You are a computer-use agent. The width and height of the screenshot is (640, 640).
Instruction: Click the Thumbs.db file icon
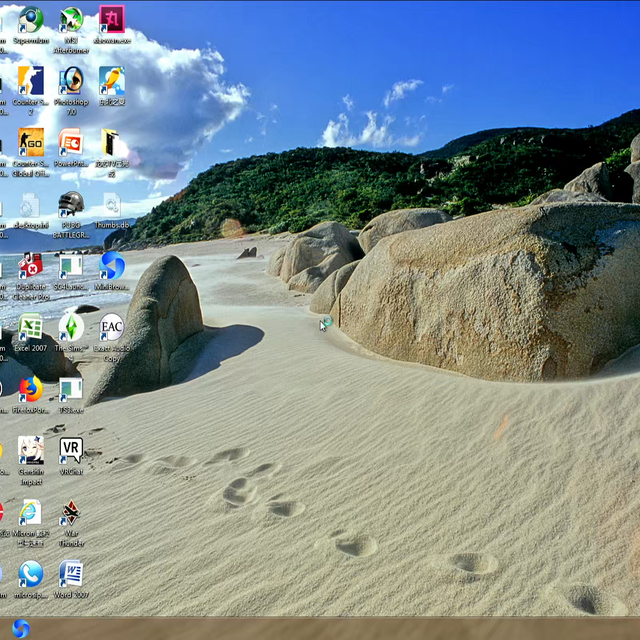[x=111, y=206]
